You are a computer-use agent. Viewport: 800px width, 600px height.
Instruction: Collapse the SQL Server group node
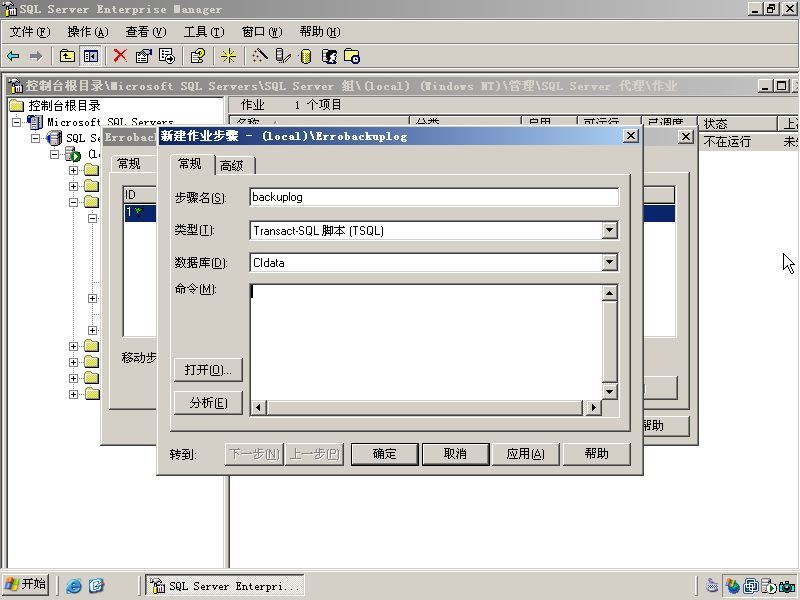click(x=35, y=138)
